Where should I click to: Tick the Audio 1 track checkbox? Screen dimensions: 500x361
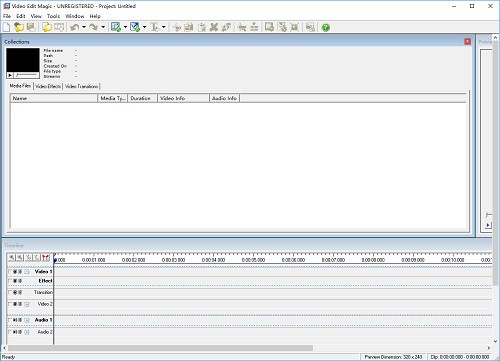10,320
